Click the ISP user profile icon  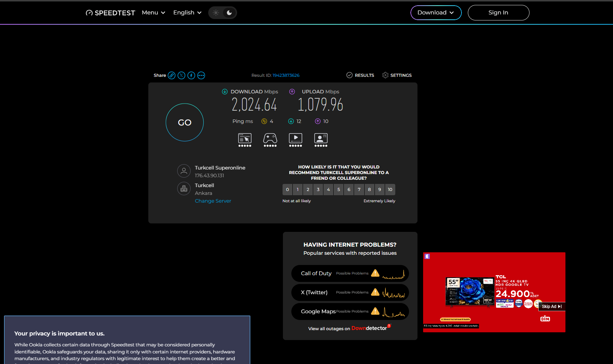[184, 171]
